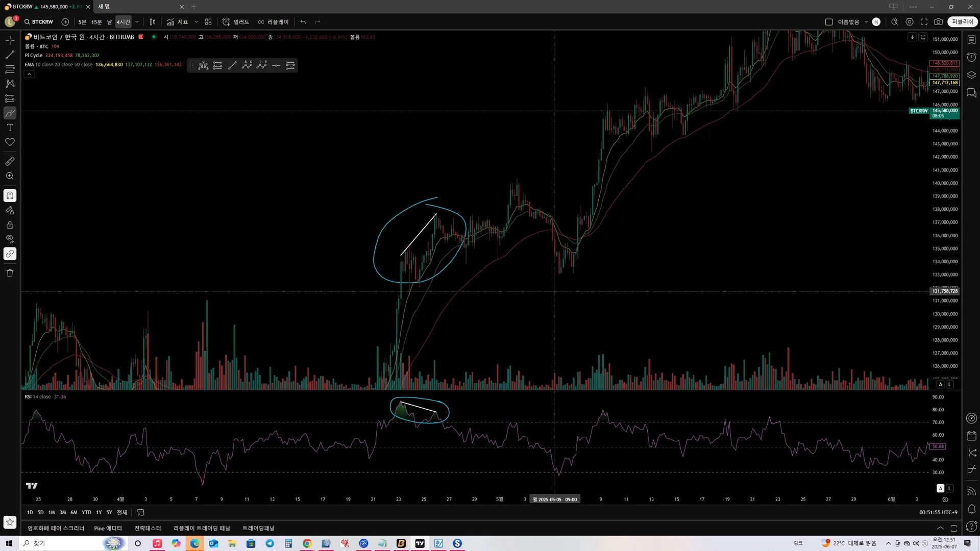The width and height of the screenshot is (980, 551).
Task: Collapse the indicator legend chevron
Action: [30, 74]
